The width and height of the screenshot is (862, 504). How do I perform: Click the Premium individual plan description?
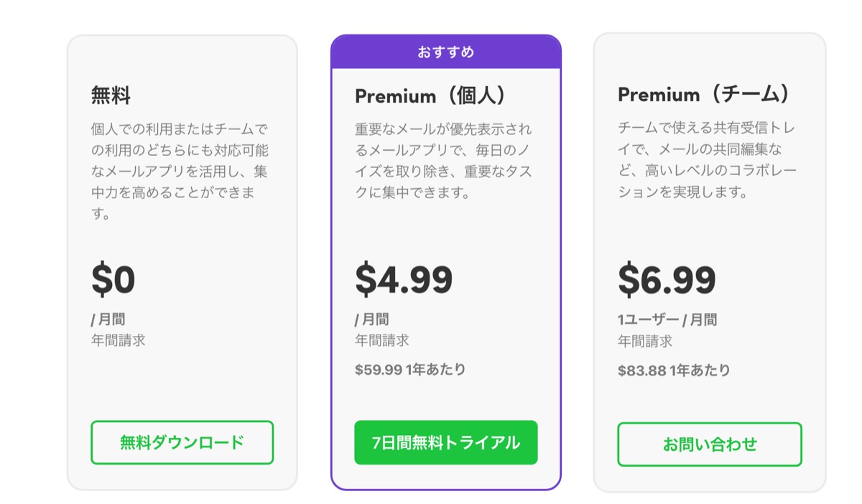tap(443, 161)
